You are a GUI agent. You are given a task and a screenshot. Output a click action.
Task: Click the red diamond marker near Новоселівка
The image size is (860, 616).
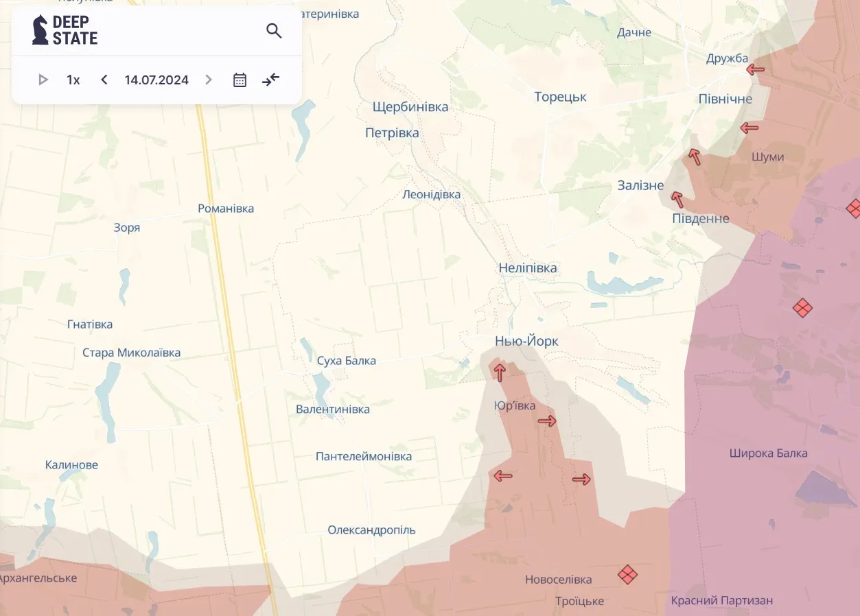pyautogui.click(x=627, y=574)
